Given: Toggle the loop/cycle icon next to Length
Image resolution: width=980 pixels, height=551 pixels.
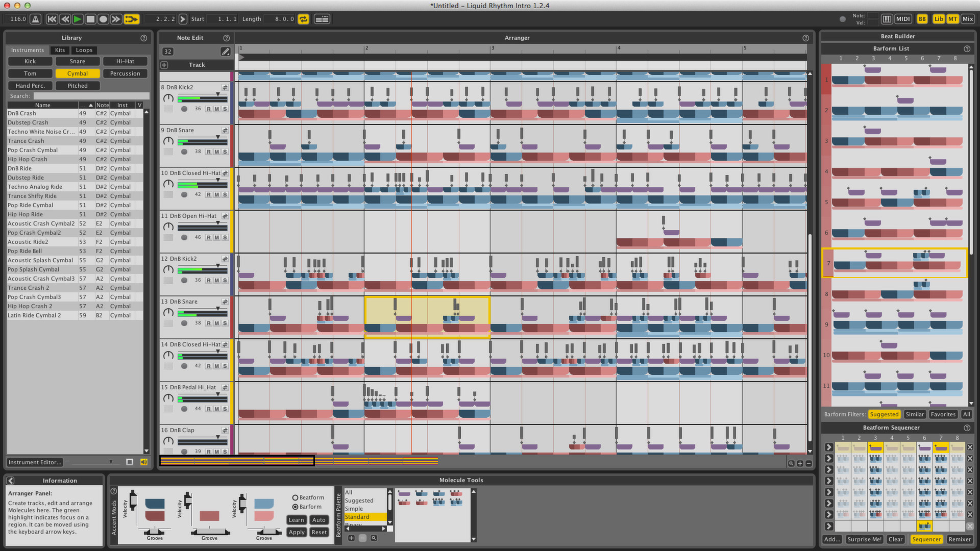Looking at the screenshot, I should coord(304,19).
